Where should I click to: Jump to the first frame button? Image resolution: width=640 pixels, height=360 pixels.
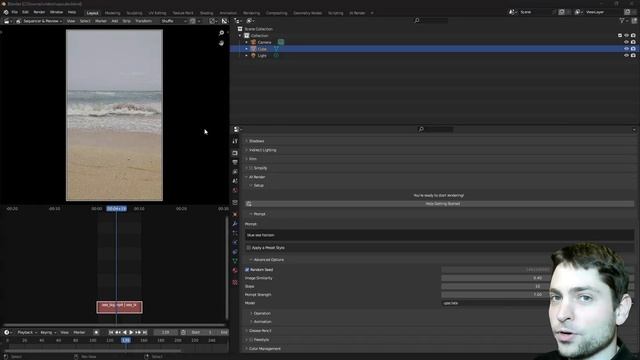point(111,332)
